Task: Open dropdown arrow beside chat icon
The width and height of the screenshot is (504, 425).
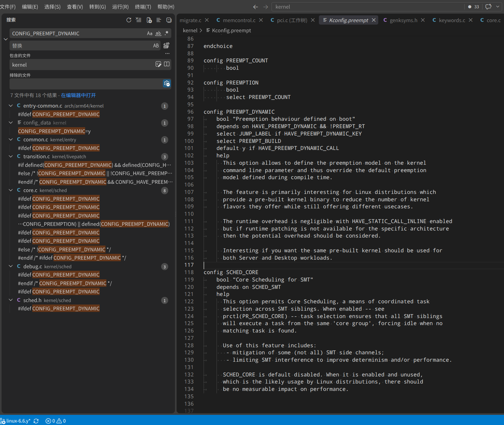Action: pos(498,7)
